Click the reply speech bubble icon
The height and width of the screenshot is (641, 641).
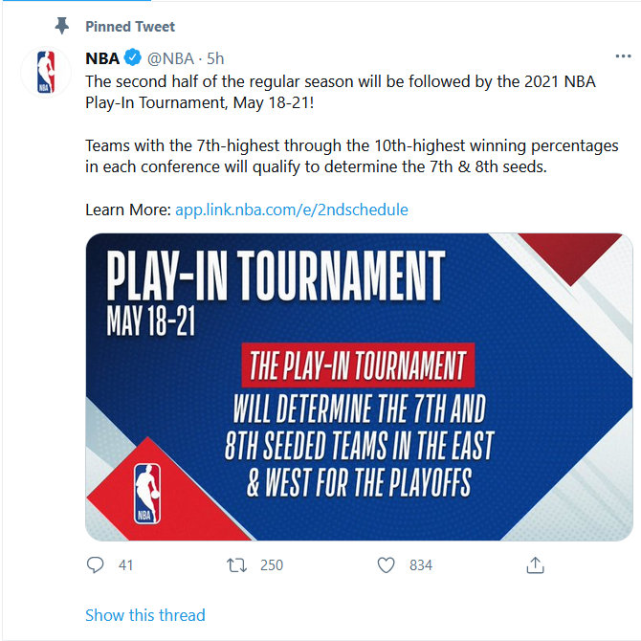tap(95, 565)
